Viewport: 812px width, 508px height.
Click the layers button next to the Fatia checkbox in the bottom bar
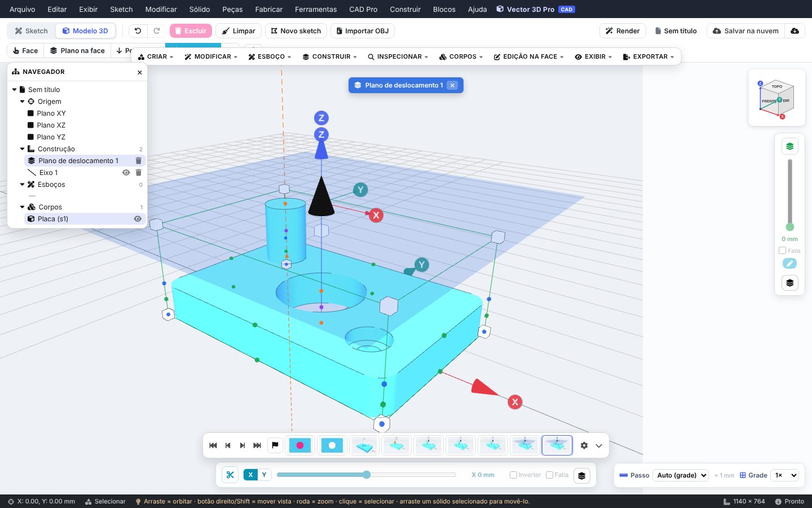click(582, 476)
